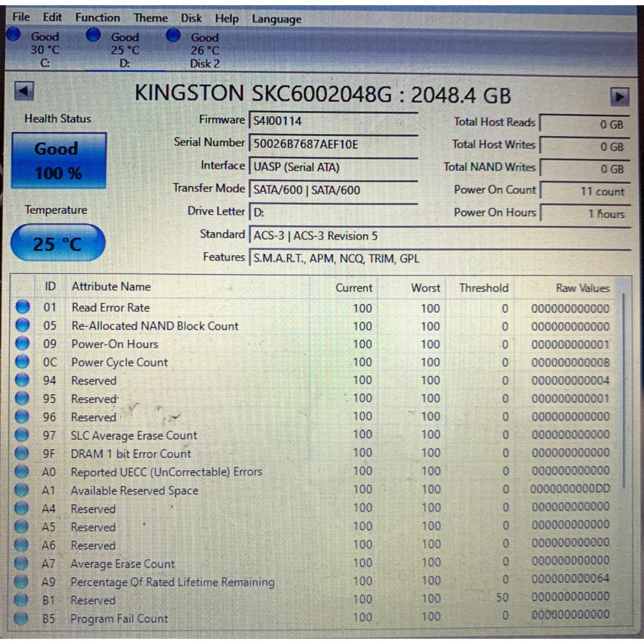Select Percentage Of Rated Lifetime Remaining name
The width and height of the screenshot is (644, 644).
tap(172, 582)
